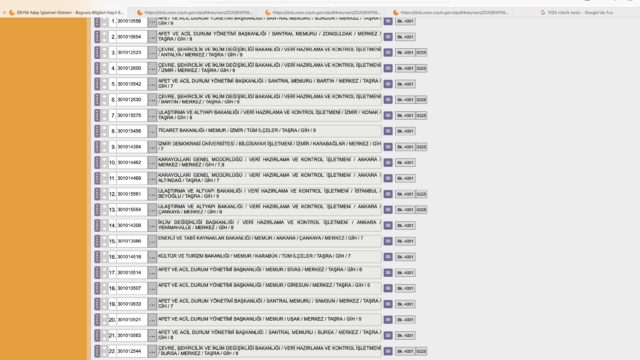640x360 pixels.
Task: Open the '...' lookup for row 1
Action: [x=152, y=21]
